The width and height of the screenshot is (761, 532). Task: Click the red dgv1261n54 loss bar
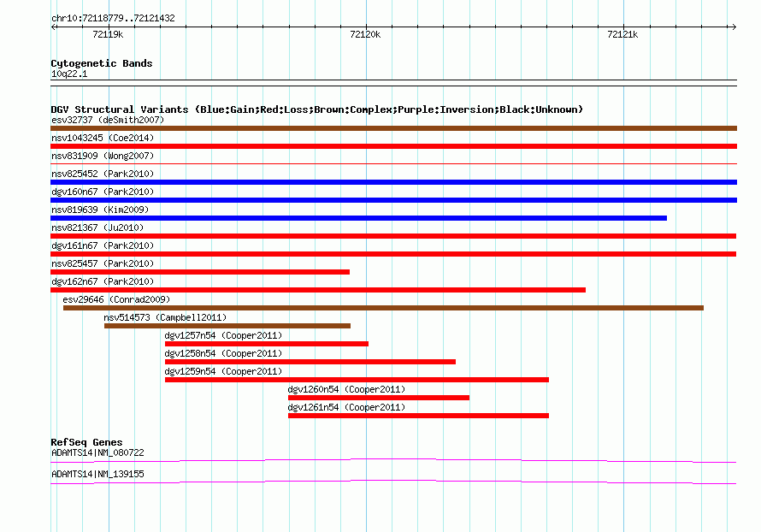pyautogui.click(x=418, y=416)
